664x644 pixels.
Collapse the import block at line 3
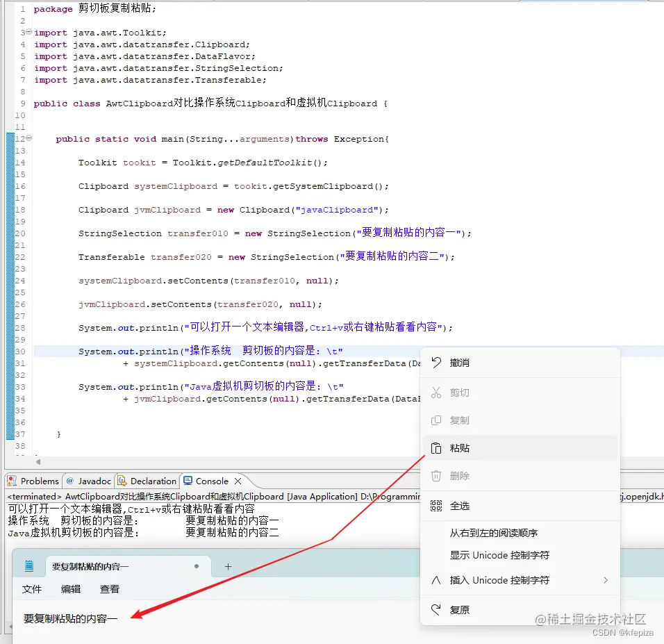[28, 32]
